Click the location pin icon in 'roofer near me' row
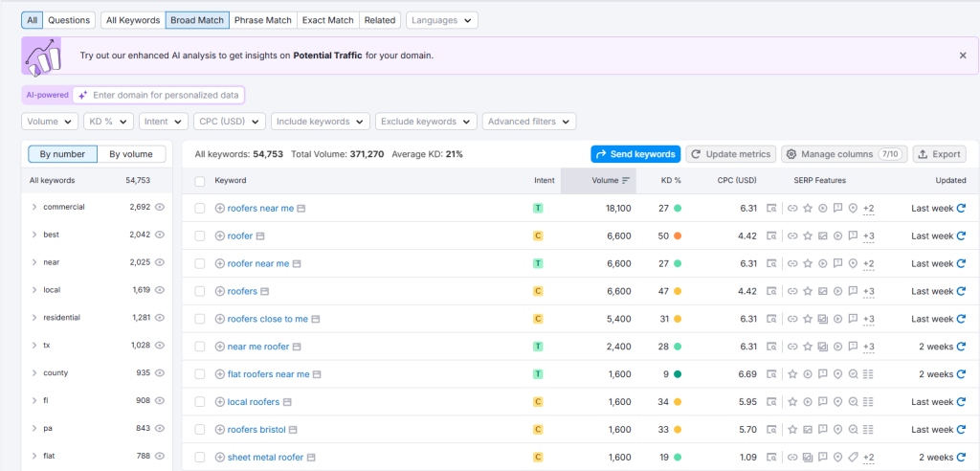 (853, 264)
